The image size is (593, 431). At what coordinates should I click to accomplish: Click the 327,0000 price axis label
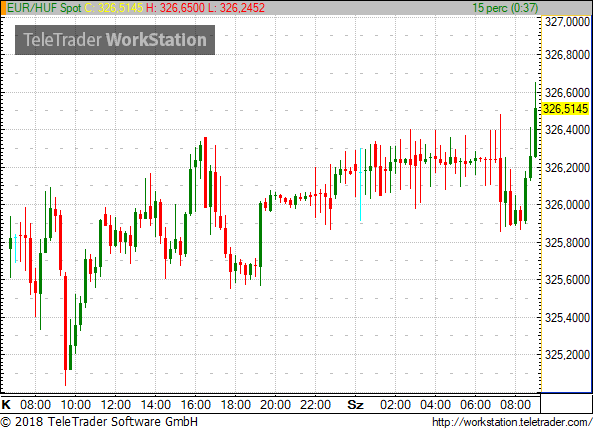[x=567, y=22]
